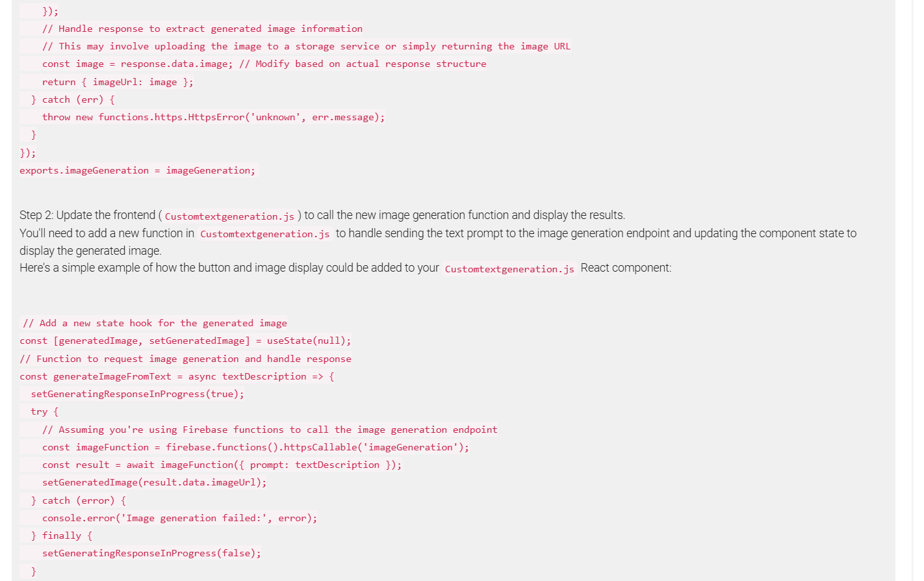Viewport: 924px width, 581px height.
Task: Click the 'Step 2: Update the frontend' text
Action: coord(87,215)
